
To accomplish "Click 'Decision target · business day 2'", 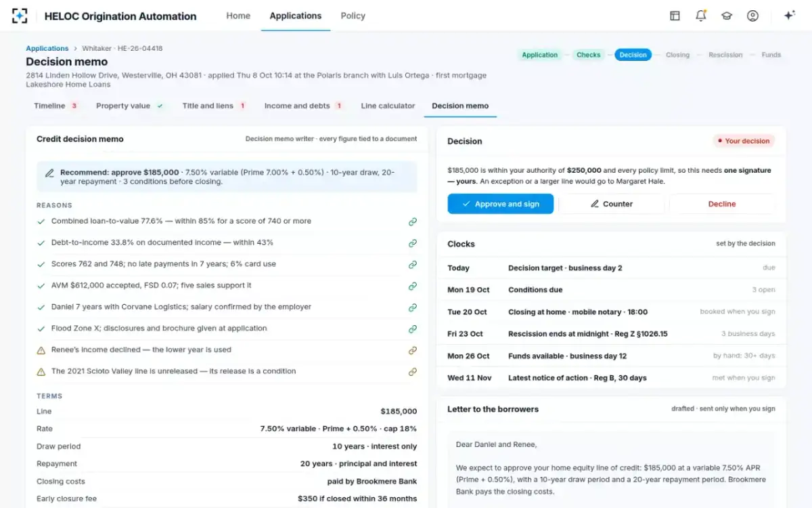I will (x=565, y=268).
